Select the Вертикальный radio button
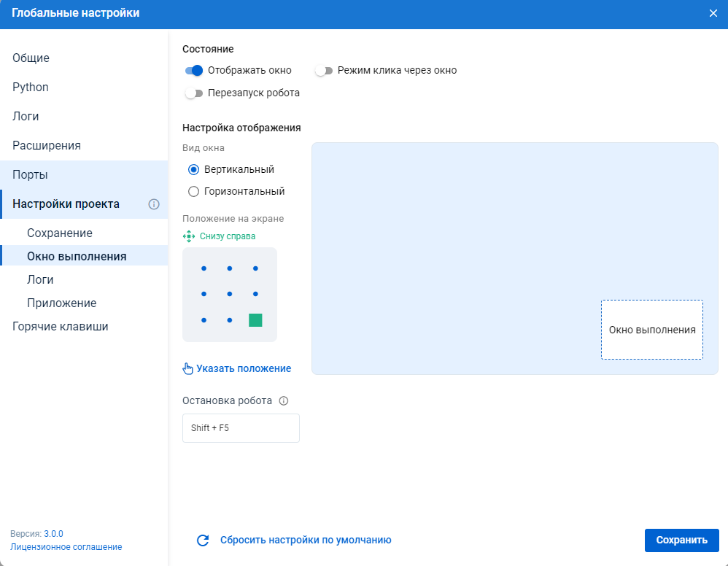This screenshot has width=728, height=566. [193, 169]
